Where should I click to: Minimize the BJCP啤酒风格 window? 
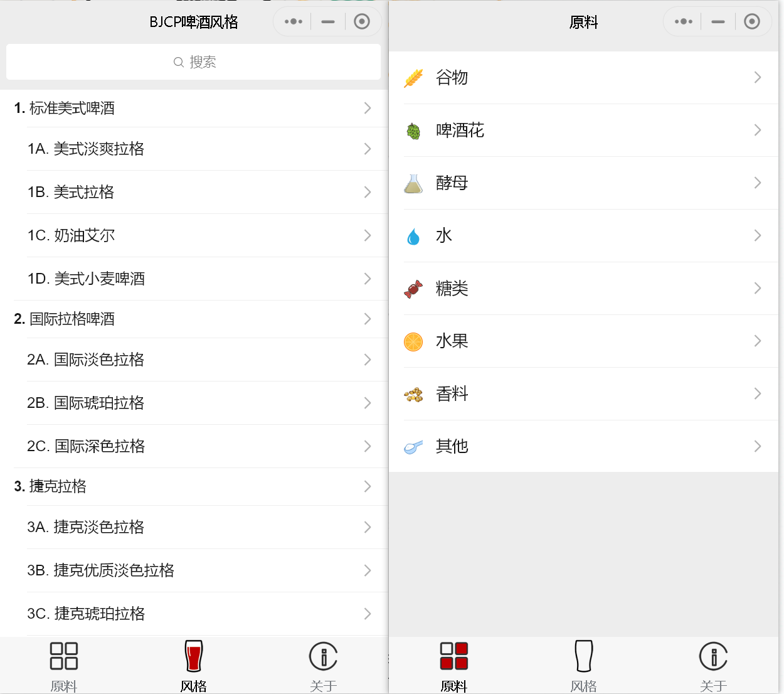[328, 22]
